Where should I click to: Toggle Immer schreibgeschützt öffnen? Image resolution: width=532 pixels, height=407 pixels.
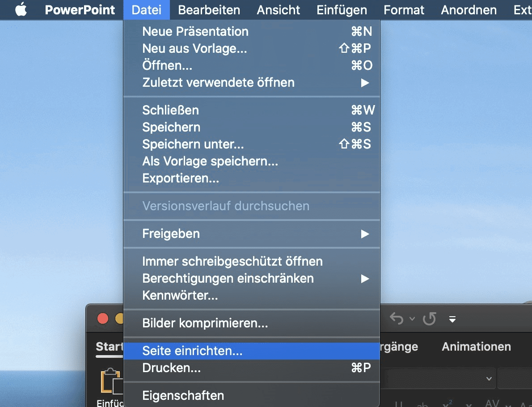tap(251, 261)
